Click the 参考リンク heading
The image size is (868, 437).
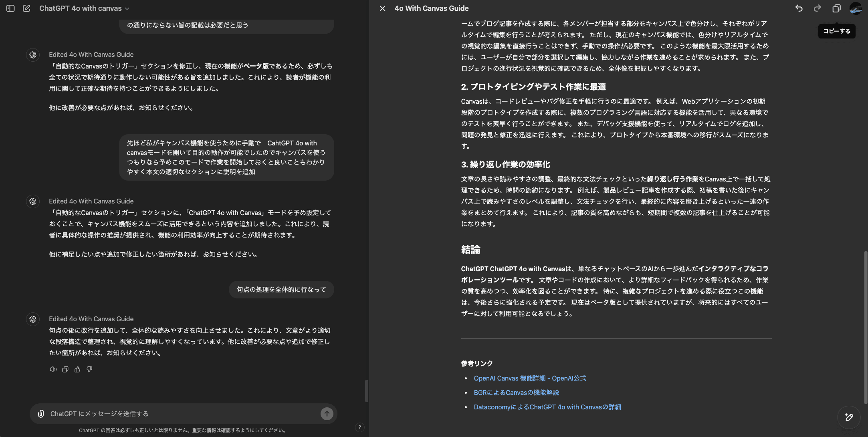tap(477, 363)
